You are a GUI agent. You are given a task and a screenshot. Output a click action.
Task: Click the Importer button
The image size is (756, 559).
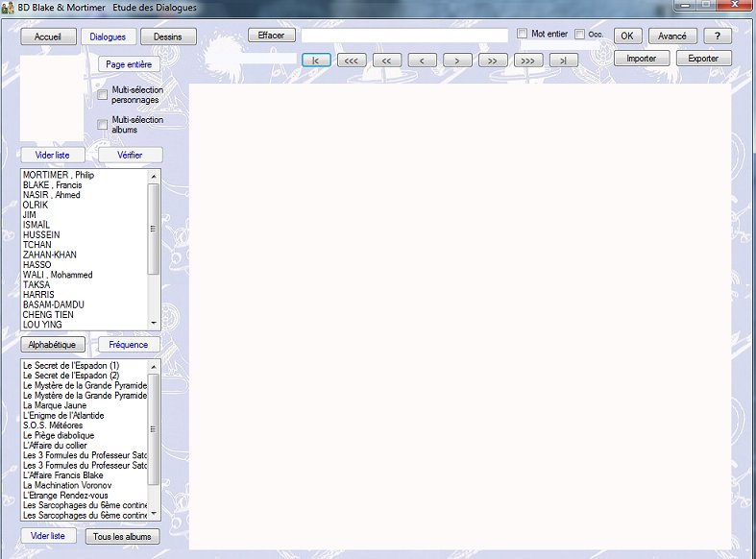[x=642, y=59]
